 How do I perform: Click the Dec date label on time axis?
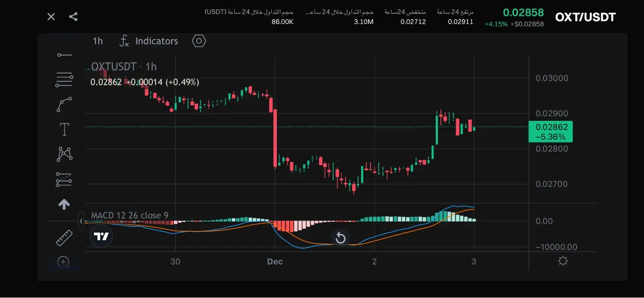pyautogui.click(x=275, y=261)
